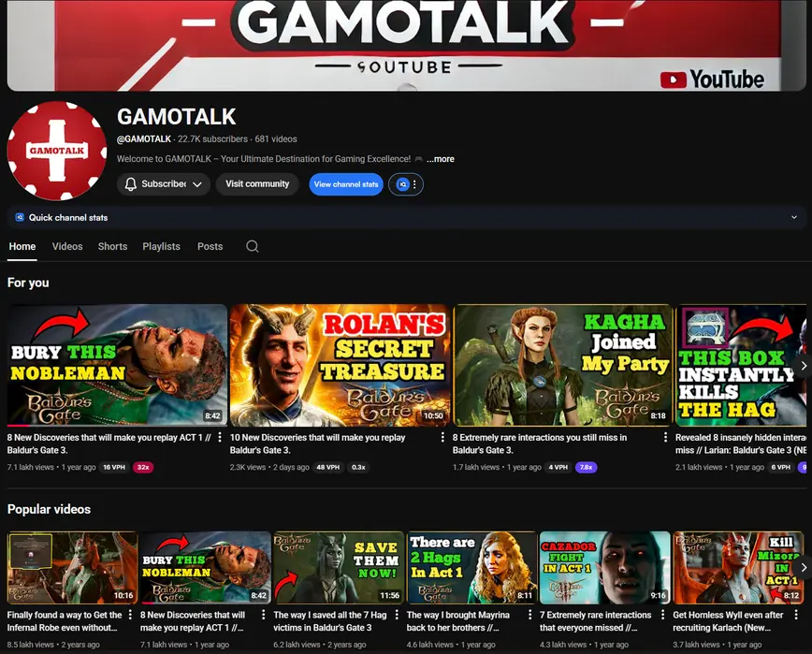The height and width of the screenshot is (654, 812).
Task: Click the '681 videos' count
Action: [x=275, y=138]
